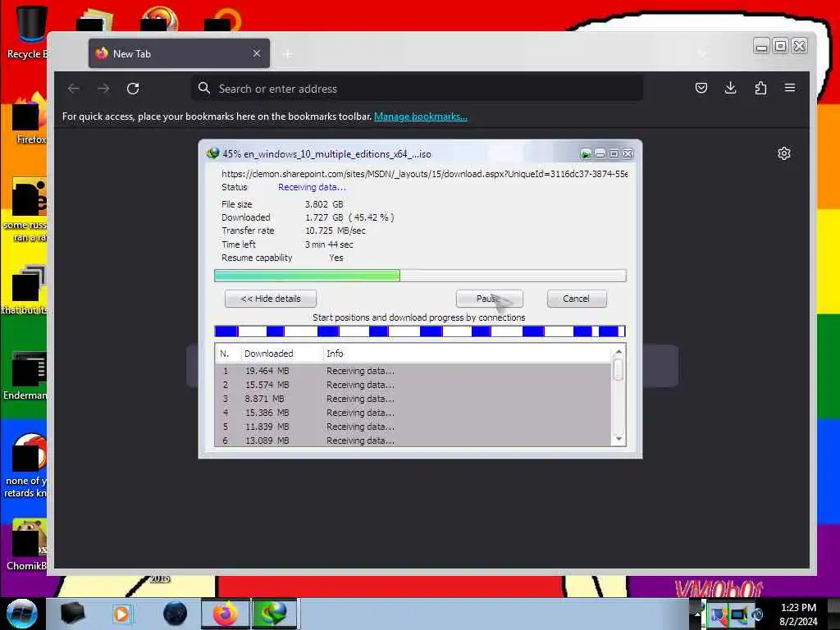The image size is (840, 630).
Task: Select connection row with 19.464 MB
Action: pyautogui.click(x=413, y=371)
